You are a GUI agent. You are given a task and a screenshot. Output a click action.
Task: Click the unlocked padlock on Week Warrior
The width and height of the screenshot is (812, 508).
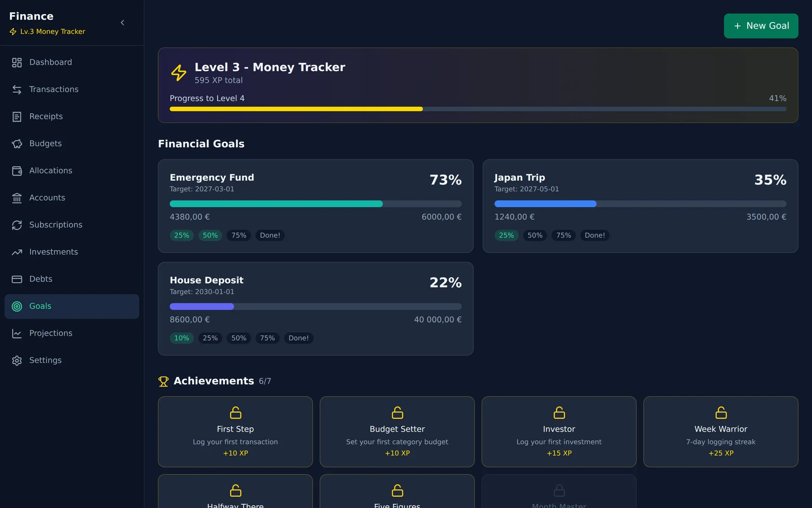point(721,412)
